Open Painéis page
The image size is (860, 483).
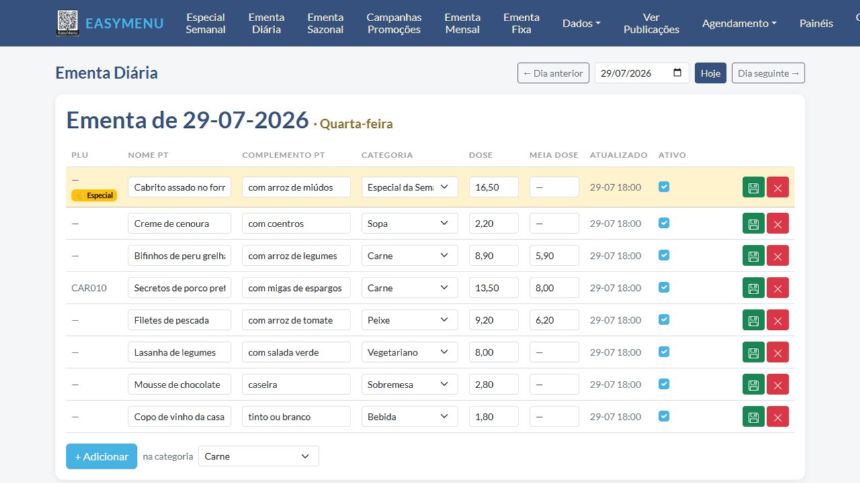pos(816,23)
